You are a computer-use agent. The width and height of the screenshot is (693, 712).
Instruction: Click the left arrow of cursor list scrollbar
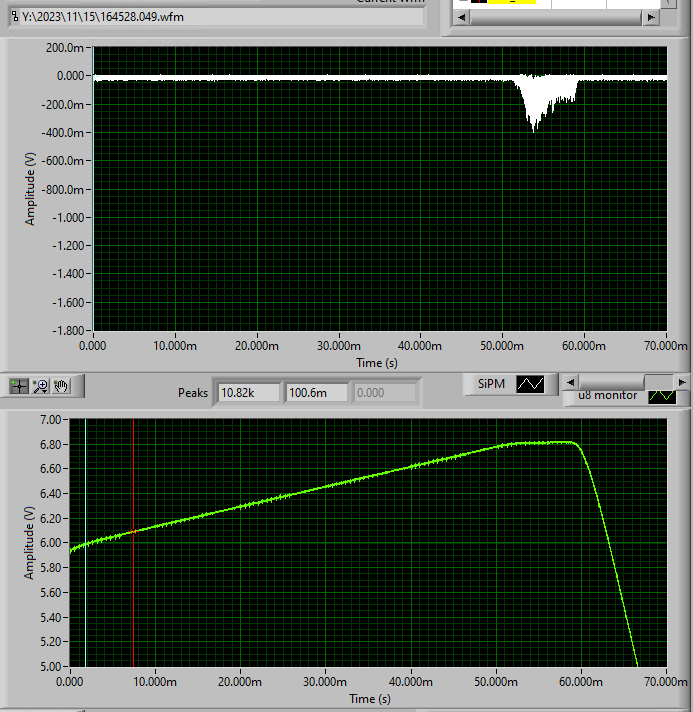(462, 17)
